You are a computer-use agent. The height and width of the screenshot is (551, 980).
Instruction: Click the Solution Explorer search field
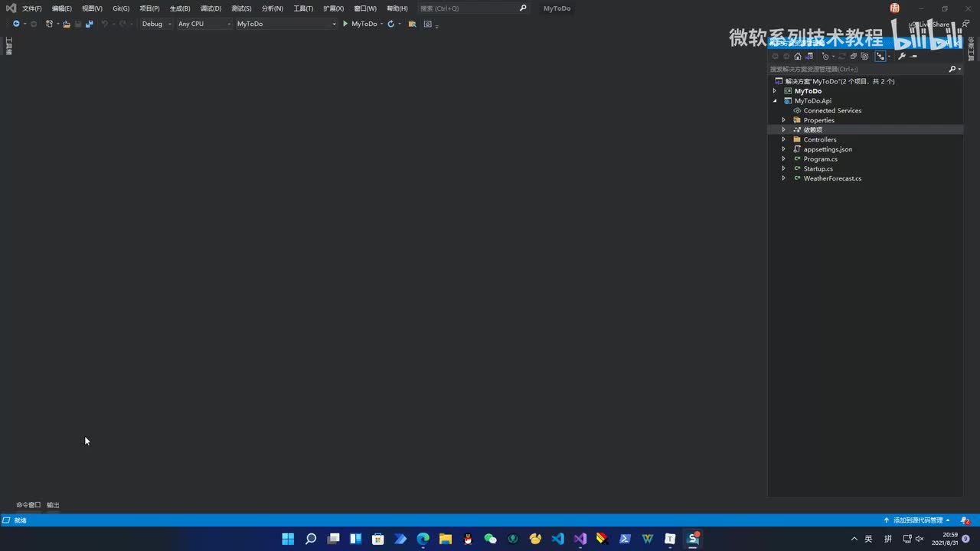[x=857, y=69]
